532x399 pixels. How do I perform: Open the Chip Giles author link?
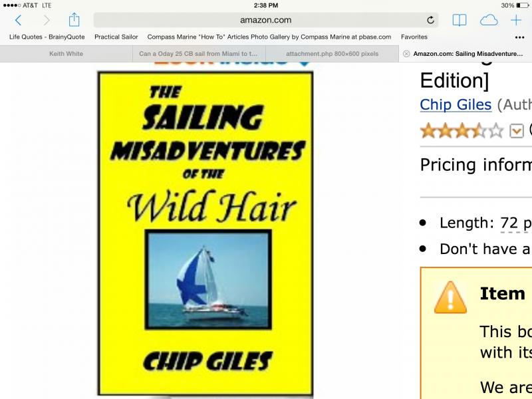point(456,104)
